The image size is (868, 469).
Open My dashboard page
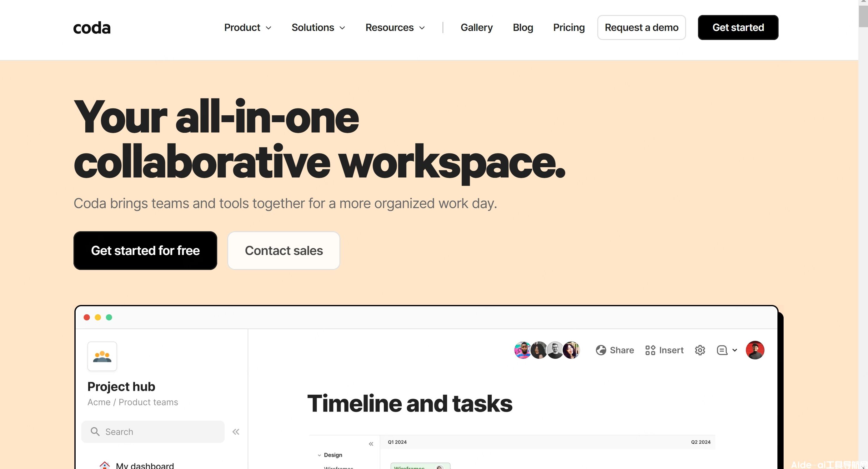(144, 466)
